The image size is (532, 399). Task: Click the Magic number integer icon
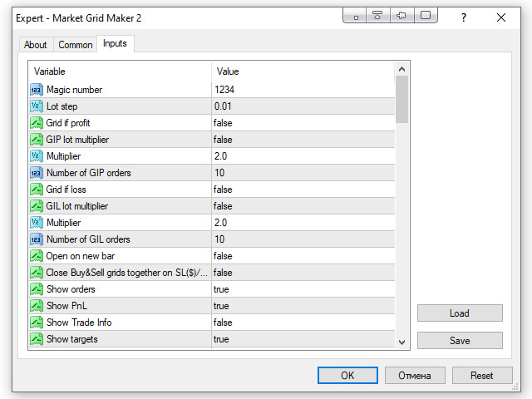point(37,90)
